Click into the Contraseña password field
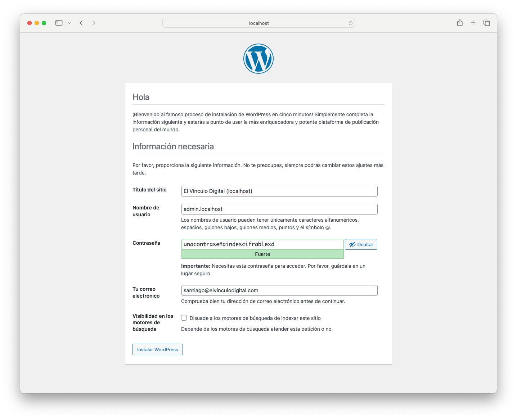Image resolution: width=517 pixels, height=420 pixels. tap(262, 244)
